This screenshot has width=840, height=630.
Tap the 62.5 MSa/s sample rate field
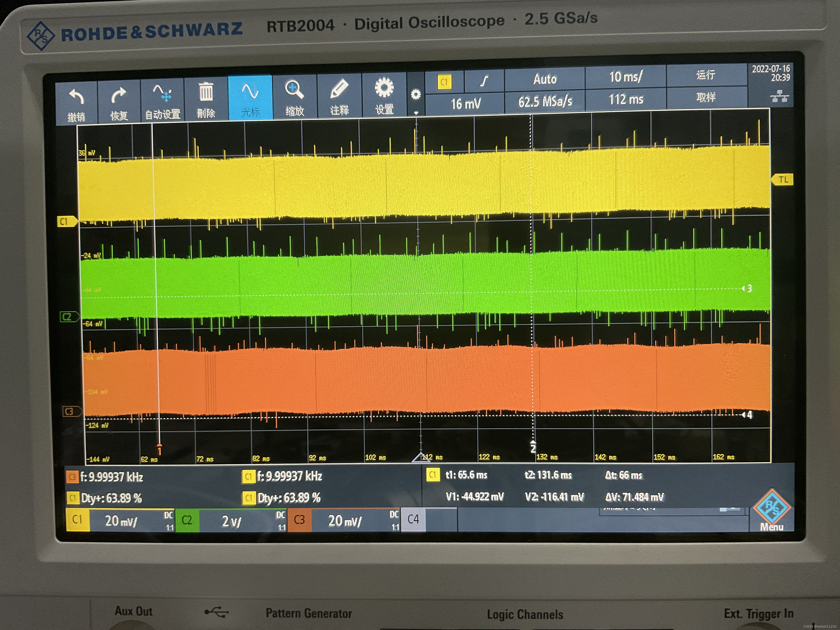tap(545, 101)
